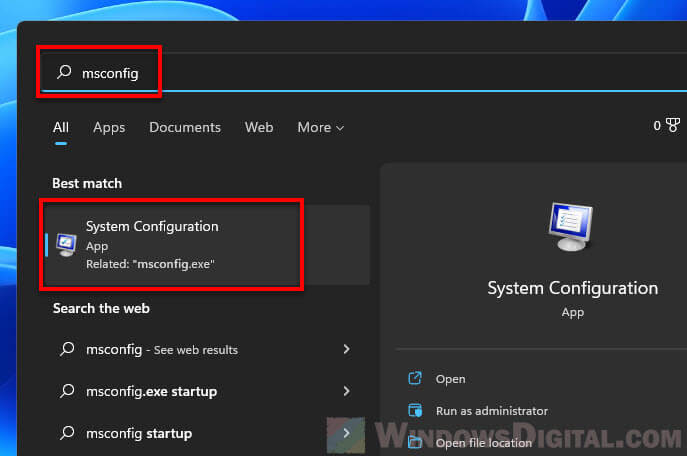
Task: Open 'msconfig startup' web suggestion
Action: [139, 433]
